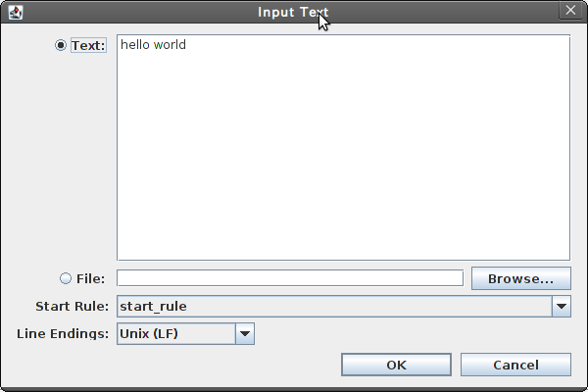Image resolution: width=588 pixels, height=392 pixels.
Task: Dismiss the dialog with Cancel
Action: coord(515,365)
